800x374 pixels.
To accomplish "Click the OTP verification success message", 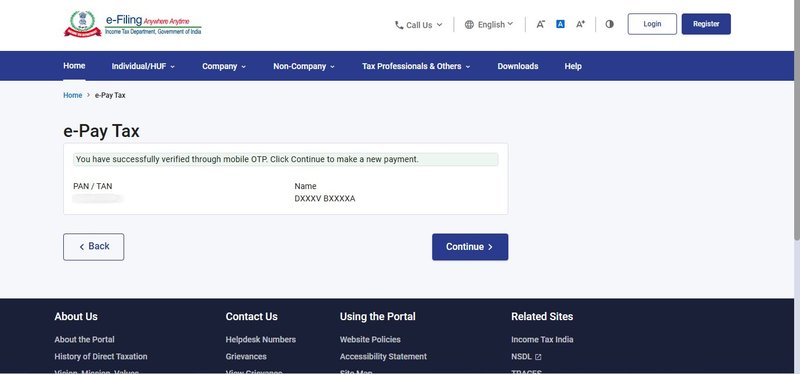I will coord(286,159).
